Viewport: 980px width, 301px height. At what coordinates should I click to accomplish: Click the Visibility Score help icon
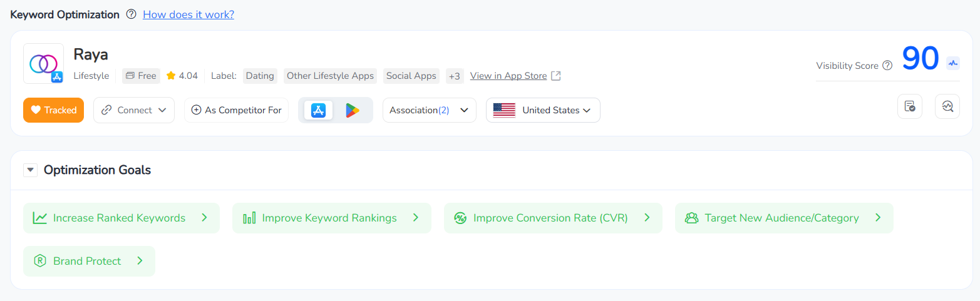[x=887, y=66]
